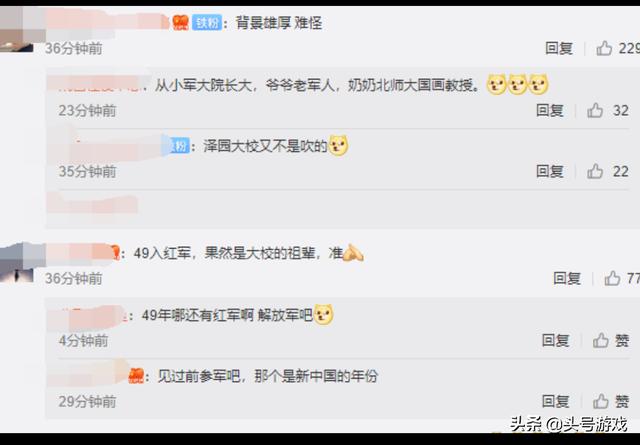Open the avatar of the first commenter
The height and width of the screenshot is (445, 640).
16,29
